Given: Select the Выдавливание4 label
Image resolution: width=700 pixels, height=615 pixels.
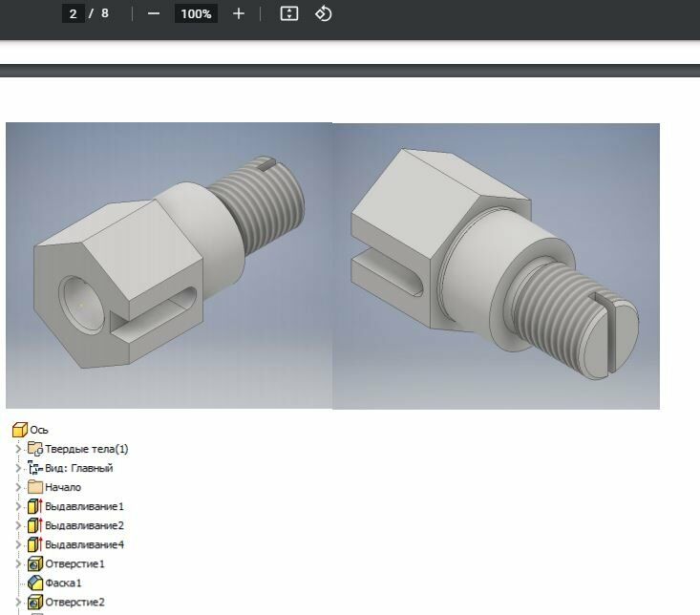Looking at the screenshot, I should (x=84, y=545).
